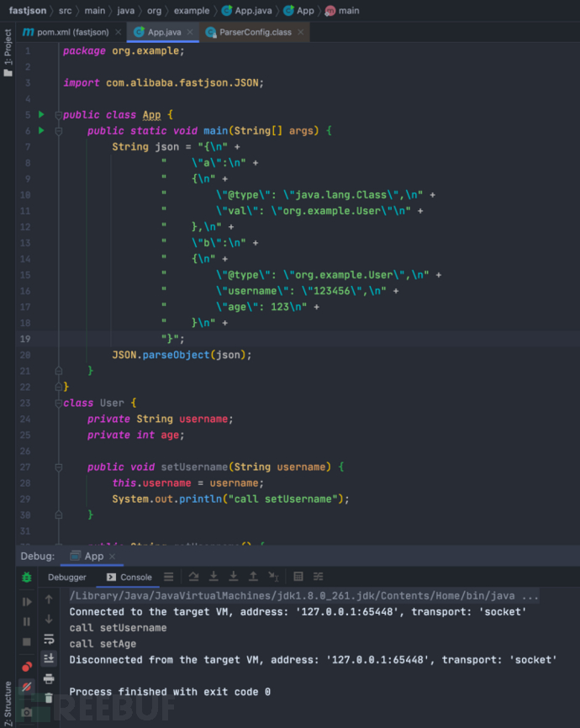Viewport: 580px width, 728px height.
Task: Resume the program in the debug toolbar
Action: coord(26,602)
